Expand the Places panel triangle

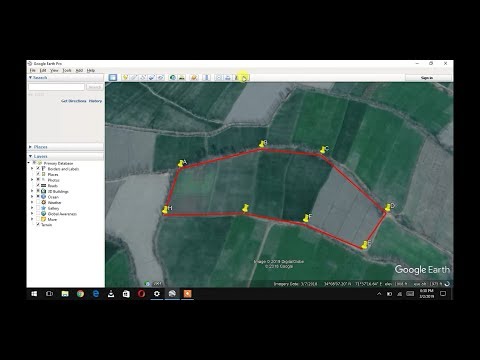tap(30, 147)
